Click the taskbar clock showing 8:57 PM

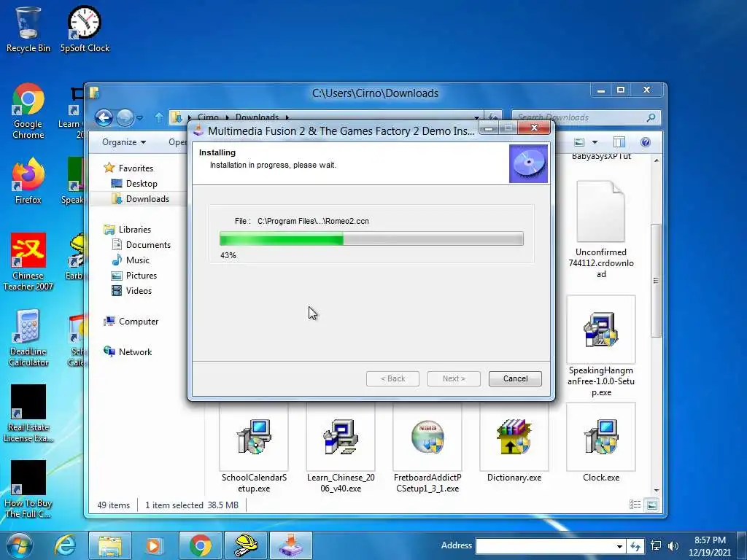tap(709, 545)
